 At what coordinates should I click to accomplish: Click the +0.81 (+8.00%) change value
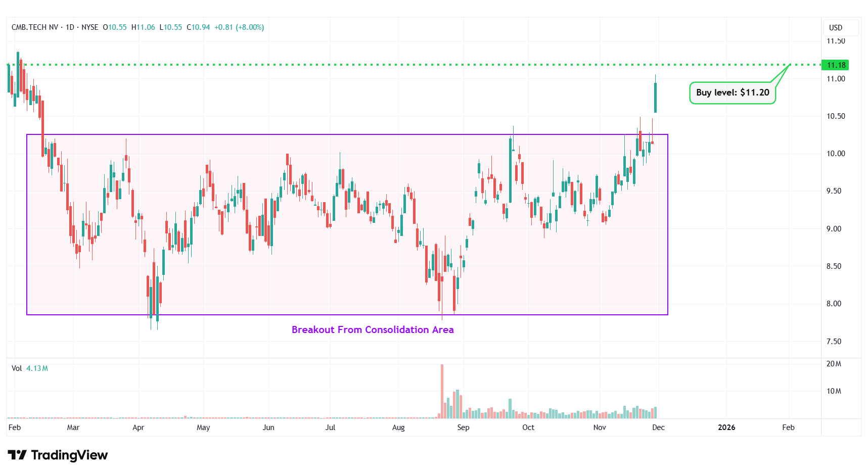point(239,27)
